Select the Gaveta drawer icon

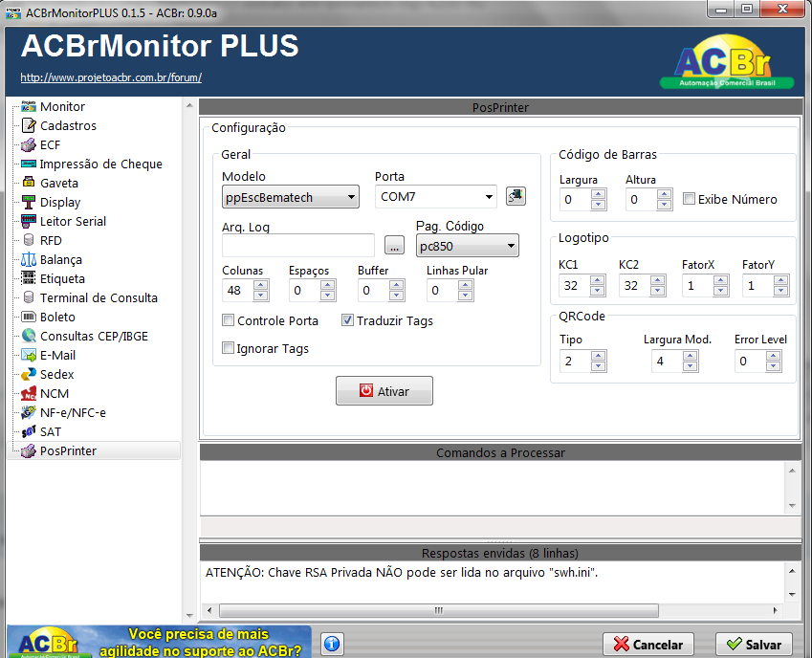click(29, 184)
